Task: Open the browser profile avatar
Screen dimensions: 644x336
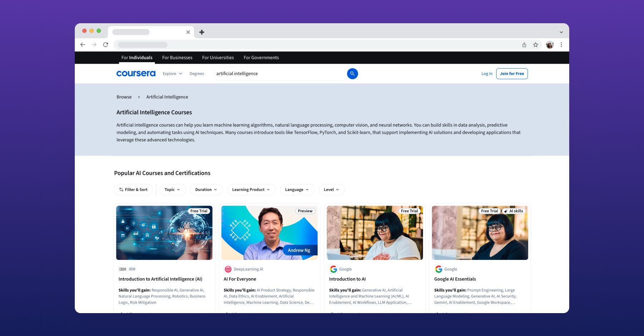Action: coord(550,45)
